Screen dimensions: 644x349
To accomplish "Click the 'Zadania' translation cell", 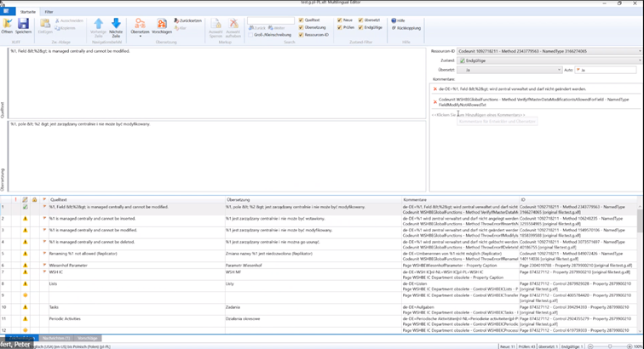I will 313,310.
